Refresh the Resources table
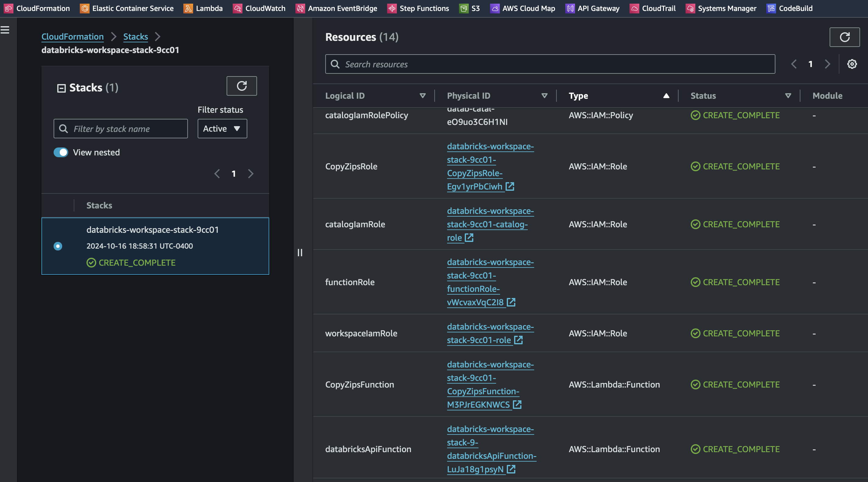Viewport: 868px width, 482px height. click(845, 37)
